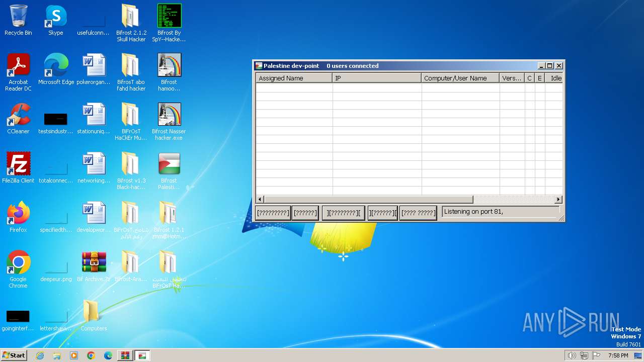Select the Bifrost-Ara... folder

click(x=131, y=266)
